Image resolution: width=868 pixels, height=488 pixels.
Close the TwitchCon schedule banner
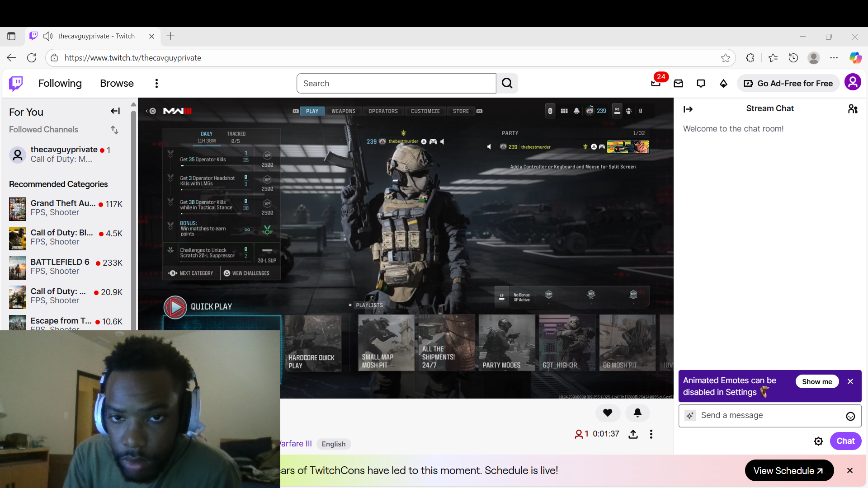point(850,470)
